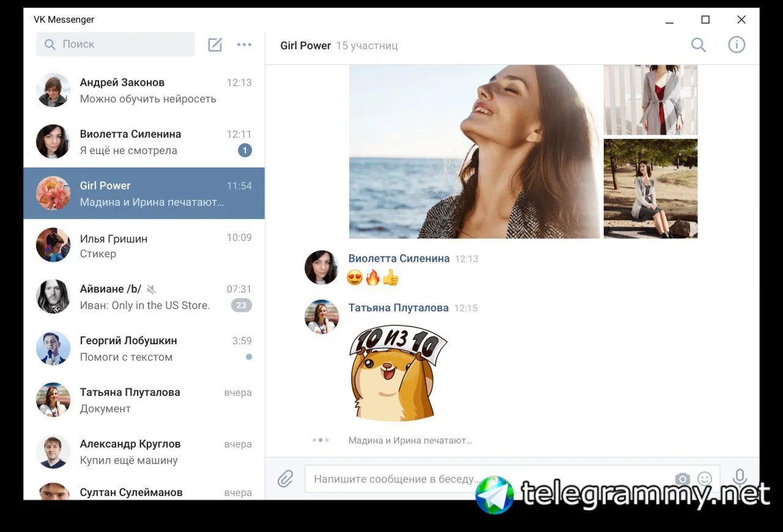Image resolution: width=783 pixels, height=532 pixels.
Task: Maximize the VK Messenger window
Action: [705, 20]
